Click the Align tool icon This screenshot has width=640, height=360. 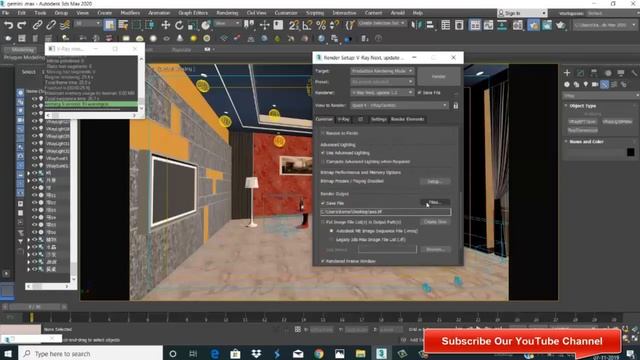click(430, 25)
